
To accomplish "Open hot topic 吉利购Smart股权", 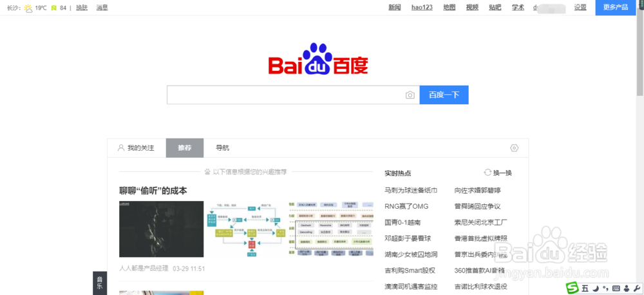I will pos(410,271).
